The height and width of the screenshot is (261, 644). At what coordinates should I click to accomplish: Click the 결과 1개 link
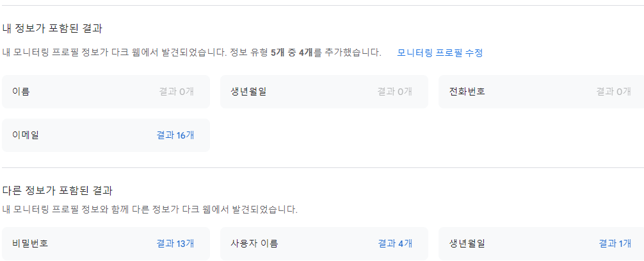click(x=615, y=244)
